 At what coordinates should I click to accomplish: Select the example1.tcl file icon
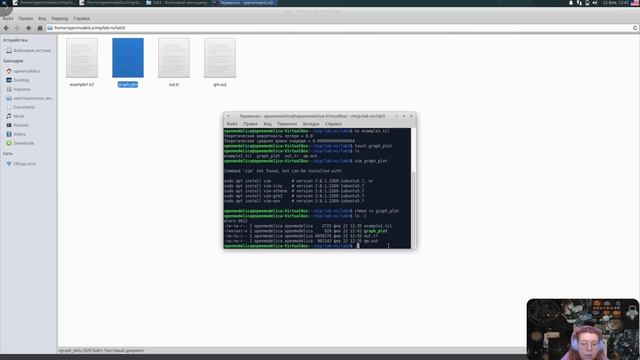pos(82,58)
